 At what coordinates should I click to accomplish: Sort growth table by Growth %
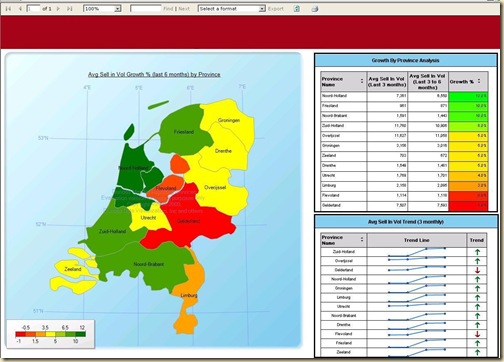(479, 81)
